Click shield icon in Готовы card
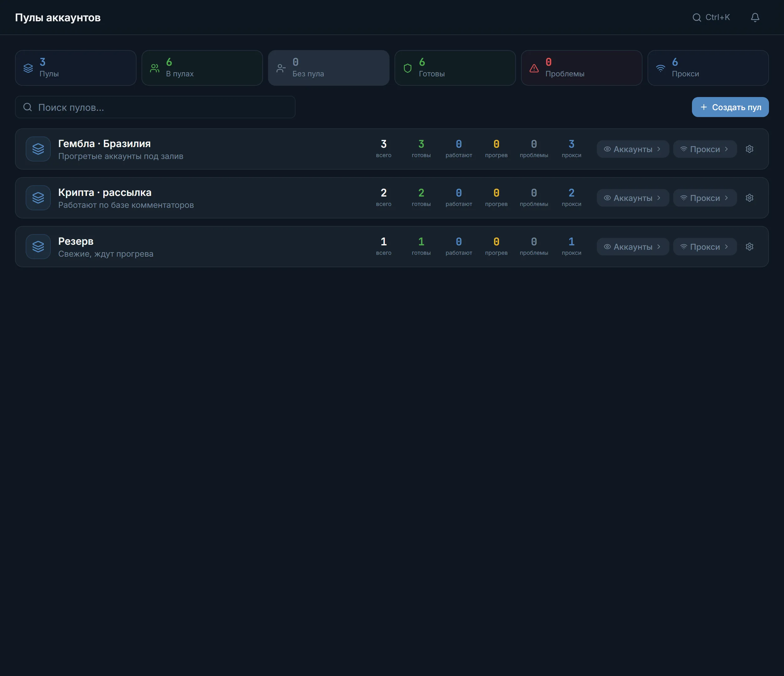Screen dimensions: 784x676 [408, 68]
